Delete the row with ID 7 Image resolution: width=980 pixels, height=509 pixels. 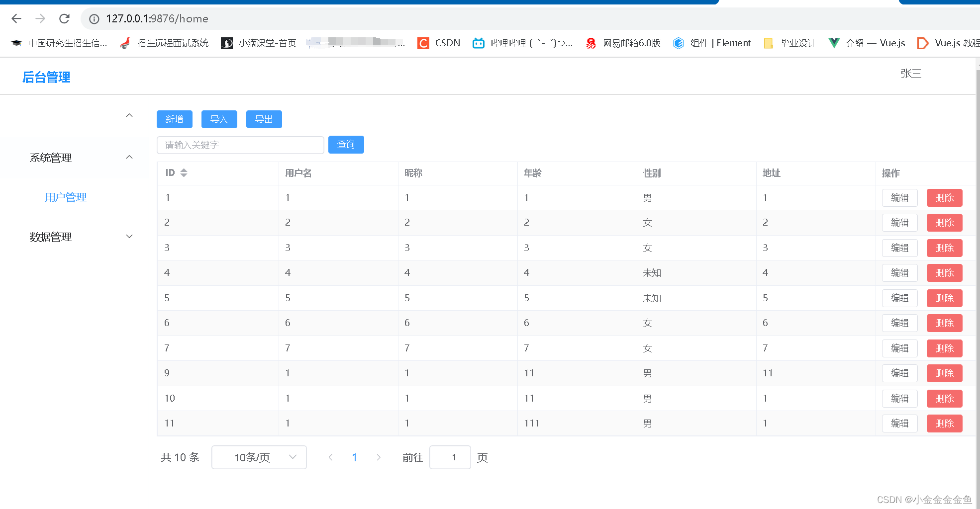945,348
